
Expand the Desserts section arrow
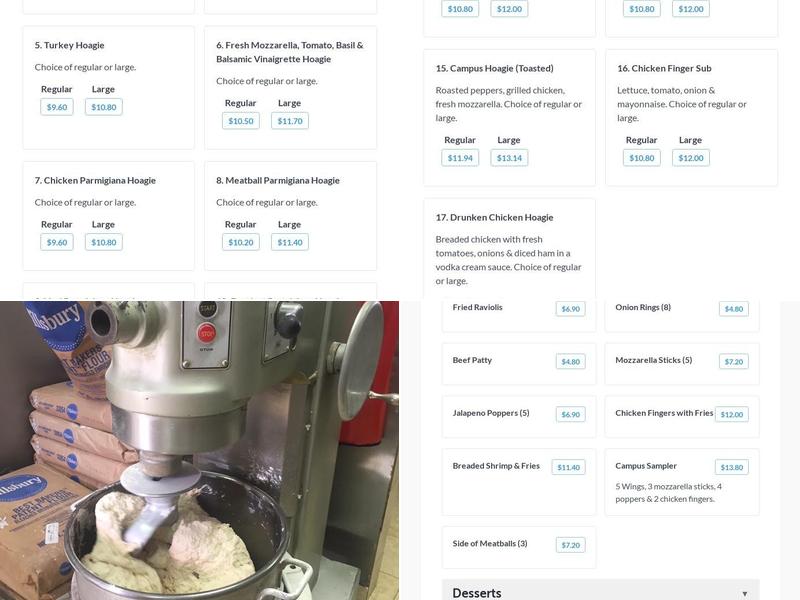click(744, 594)
